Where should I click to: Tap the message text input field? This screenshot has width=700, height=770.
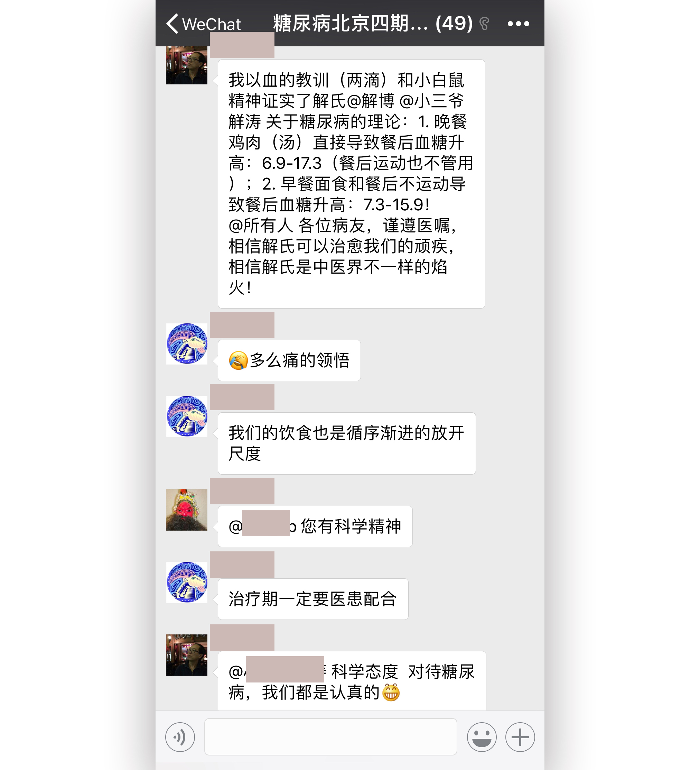pyautogui.click(x=330, y=737)
